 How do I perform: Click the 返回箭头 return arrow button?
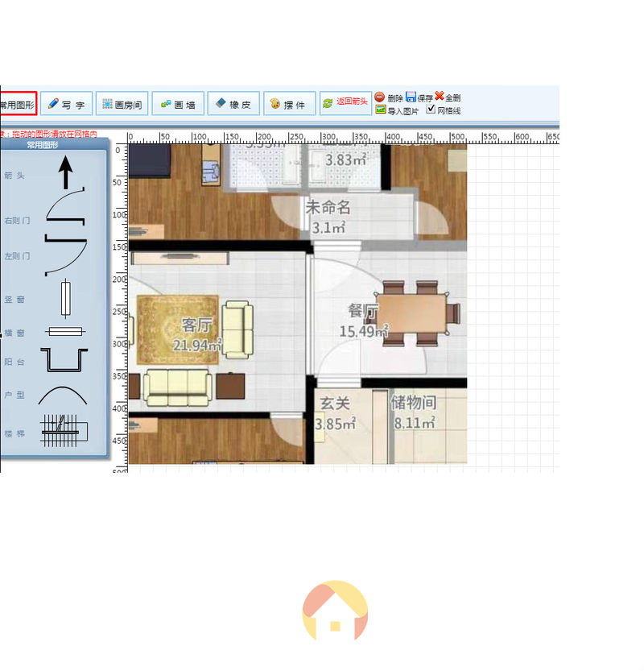[345, 104]
